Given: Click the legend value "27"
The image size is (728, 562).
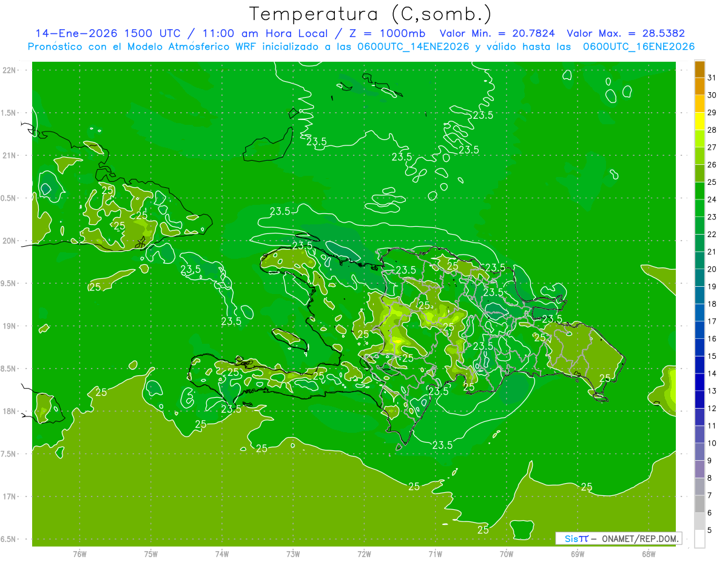Looking at the screenshot, I should pyautogui.click(x=712, y=147).
